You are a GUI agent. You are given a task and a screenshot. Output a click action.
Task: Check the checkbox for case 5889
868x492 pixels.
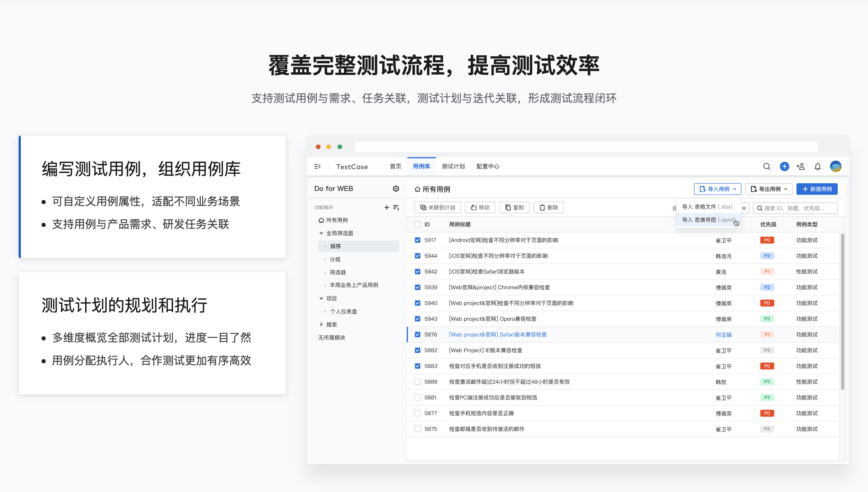pyautogui.click(x=417, y=382)
